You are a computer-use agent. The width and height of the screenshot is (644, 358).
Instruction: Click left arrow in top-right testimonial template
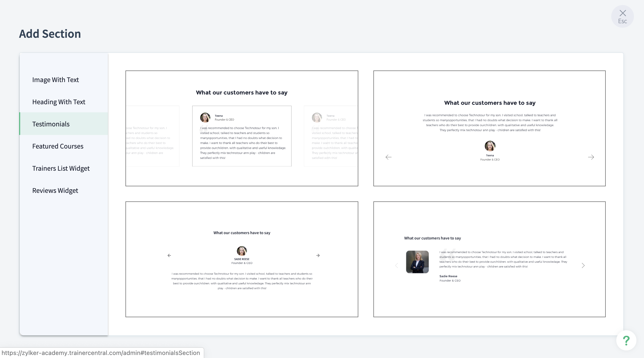click(x=389, y=157)
